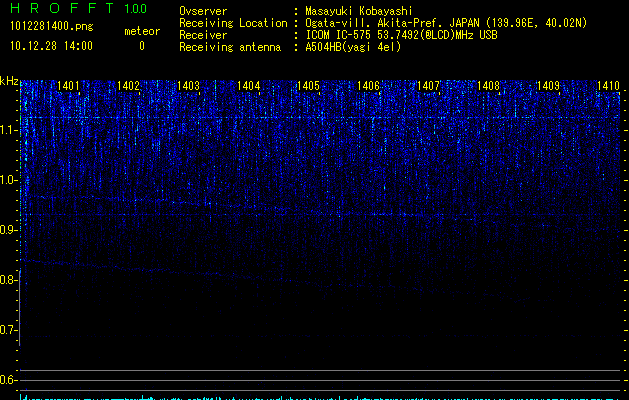Viewport: 629px width, 400px height.
Task: Select the 1405 time label
Action: coord(308,86)
